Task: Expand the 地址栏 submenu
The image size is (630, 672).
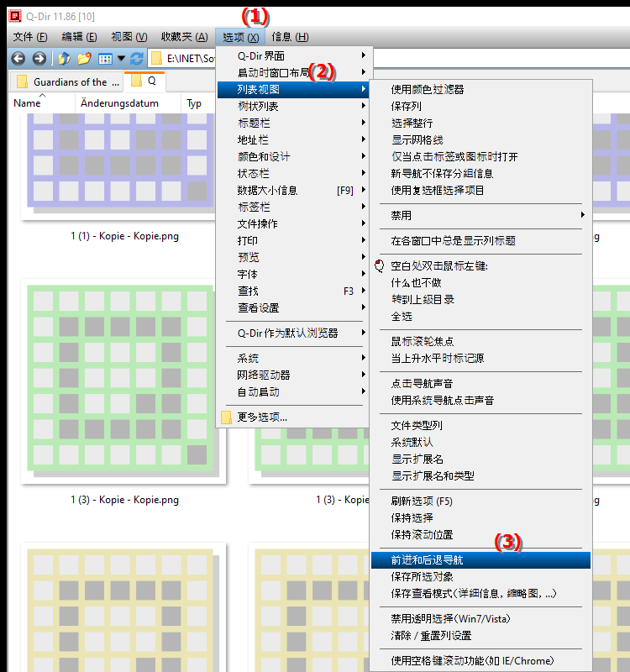Action: click(x=293, y=139)
